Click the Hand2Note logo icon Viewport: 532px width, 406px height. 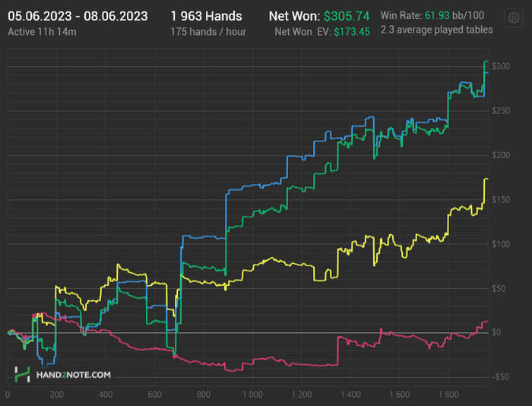[22, 374]
